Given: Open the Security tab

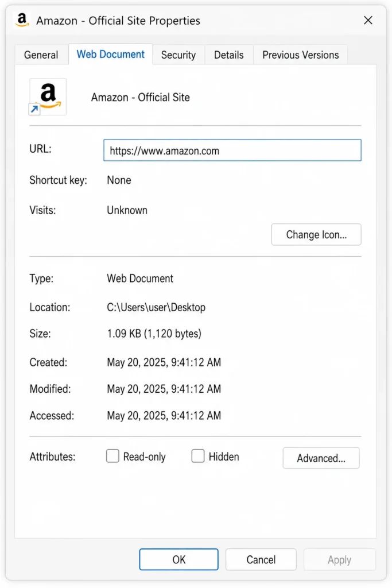Looking at the screenshot, I should coord(178,55).
